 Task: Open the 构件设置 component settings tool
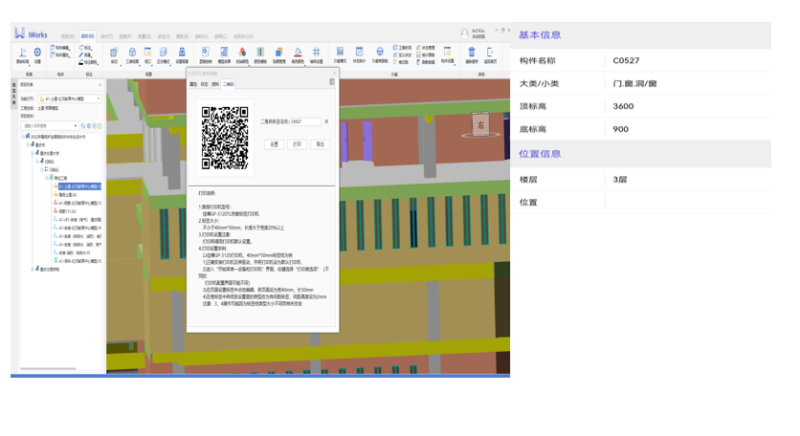447,55
